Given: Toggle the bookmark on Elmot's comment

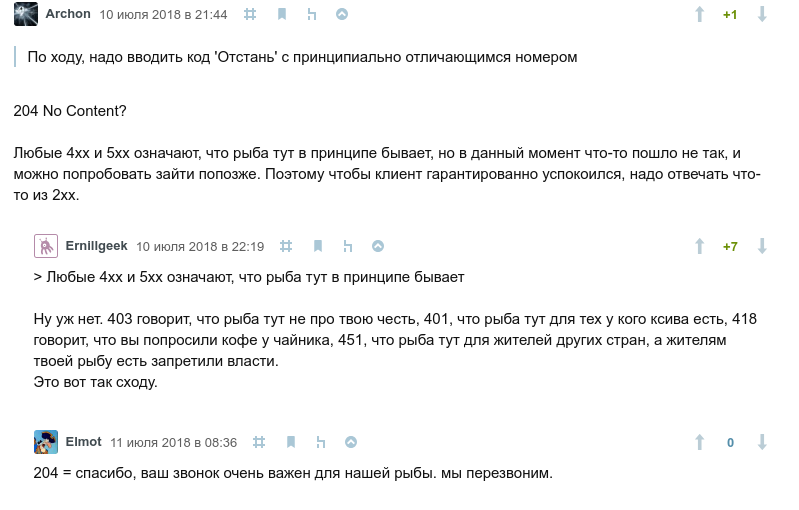Looking at the screenshot, I should pos(290,442).
